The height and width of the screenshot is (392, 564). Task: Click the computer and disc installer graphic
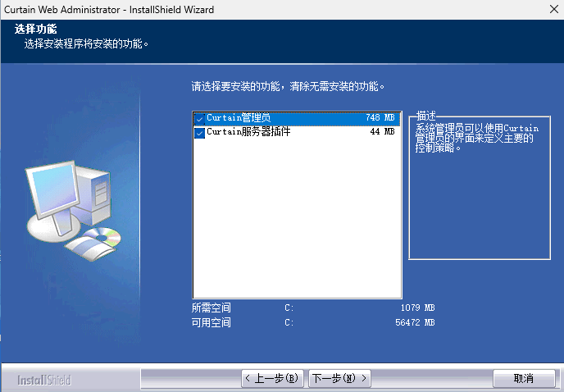[x=73, y=210]
